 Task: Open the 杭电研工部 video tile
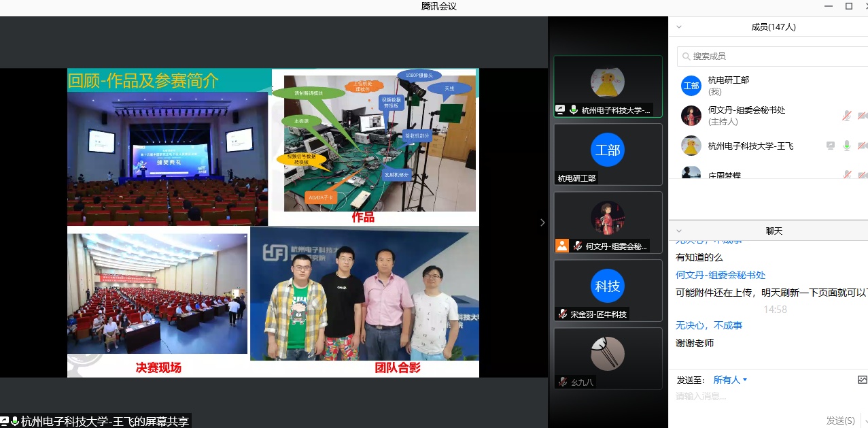[608, 154]
